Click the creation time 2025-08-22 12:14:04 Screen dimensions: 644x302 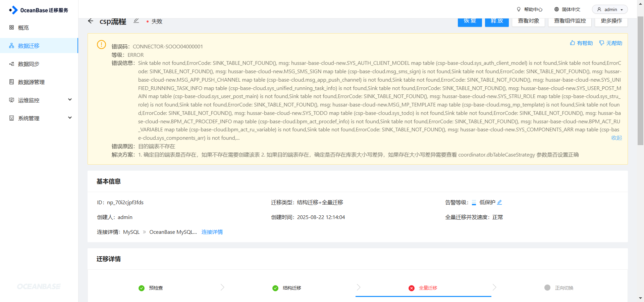click(321, 217)
